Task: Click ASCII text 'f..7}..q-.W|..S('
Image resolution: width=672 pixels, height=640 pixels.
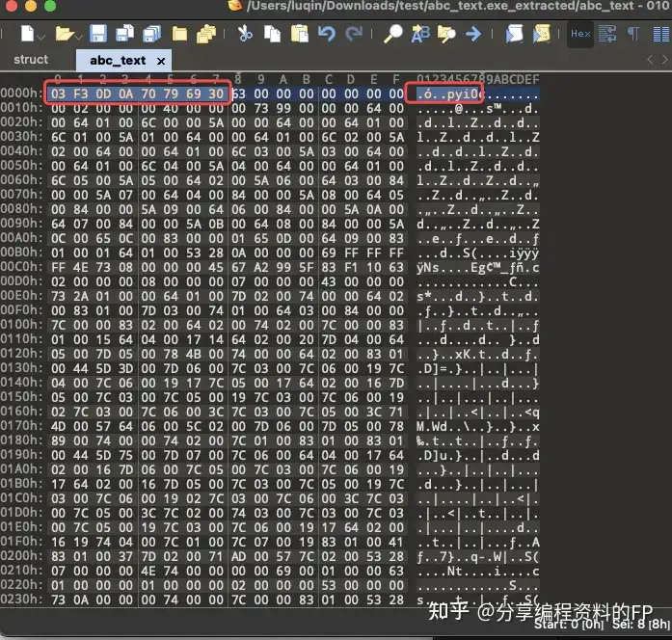Action: click(478, 556)
